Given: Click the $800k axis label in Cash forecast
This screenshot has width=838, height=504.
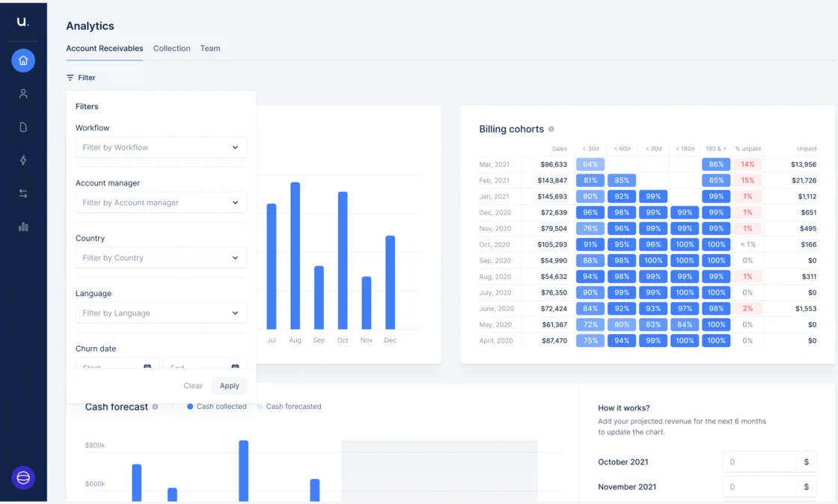Looking at the screenshot, I should pyautogui.click(x=94, y=445).
